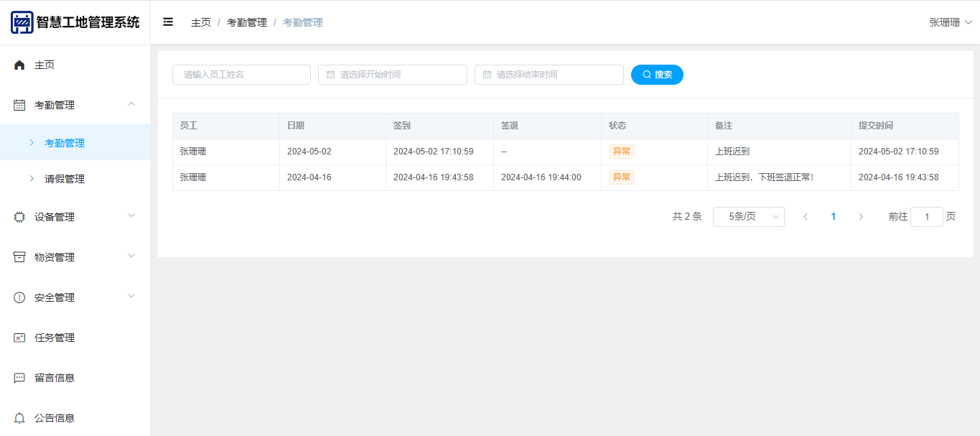Click the remark 上班迟到 in the first row
Viewport: 980px width, 436px height.
point(732,152)
